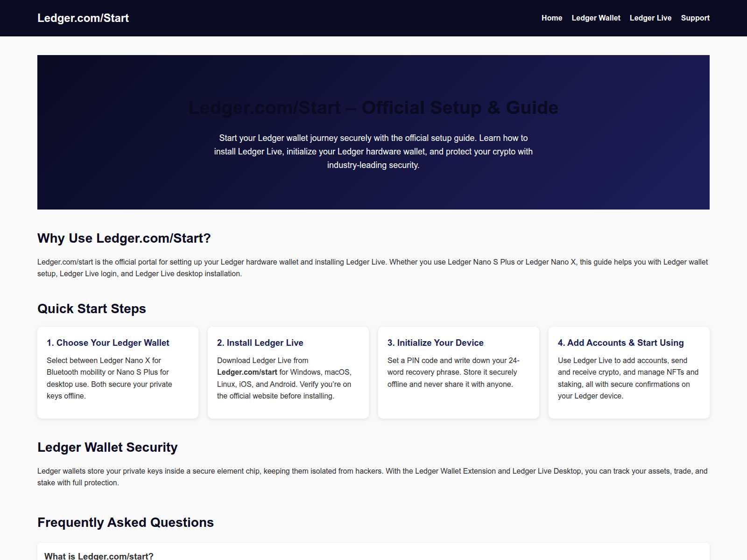The width and height of the screenshot is (747, 560).
Task: Click the paragraph describing the official portal
Action: point(373,268)
